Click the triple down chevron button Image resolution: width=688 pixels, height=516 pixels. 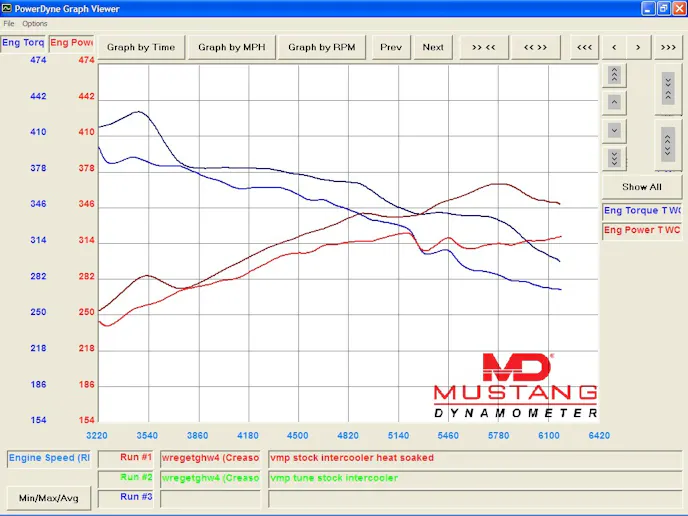(x=614, y=158)
